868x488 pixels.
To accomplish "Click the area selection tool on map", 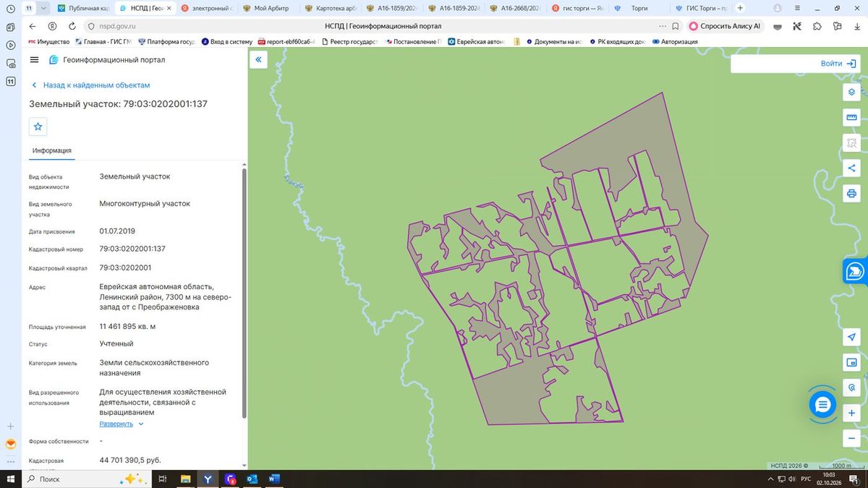I will (x=851, y=142).
